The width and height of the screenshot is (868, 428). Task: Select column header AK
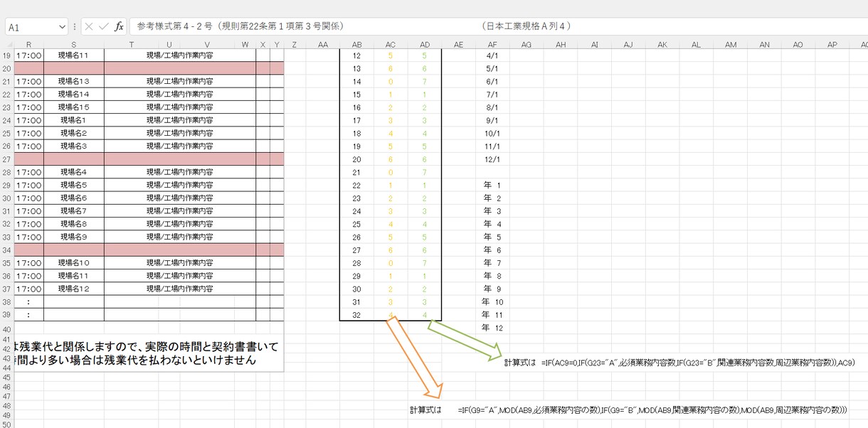[x=662, y=44]
